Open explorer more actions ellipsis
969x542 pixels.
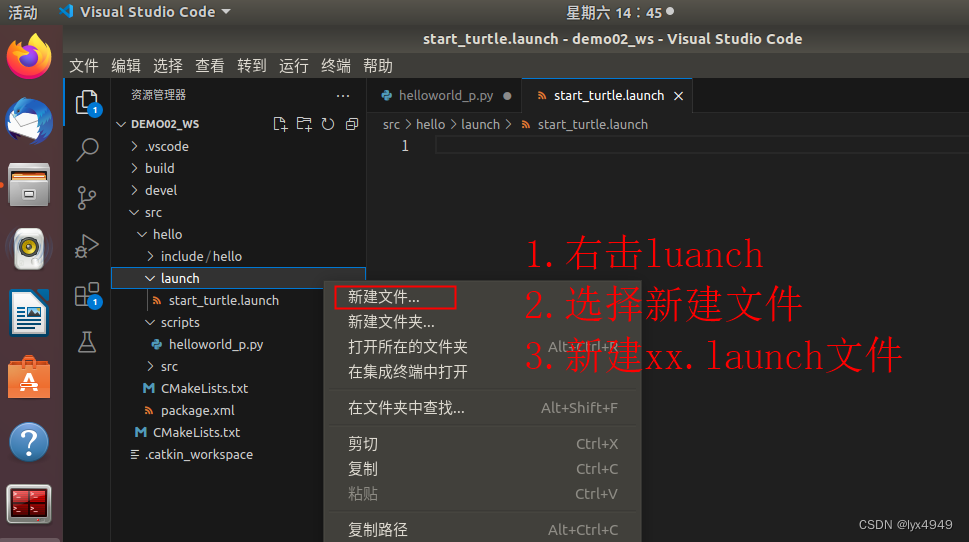click(x=343, y=96)
